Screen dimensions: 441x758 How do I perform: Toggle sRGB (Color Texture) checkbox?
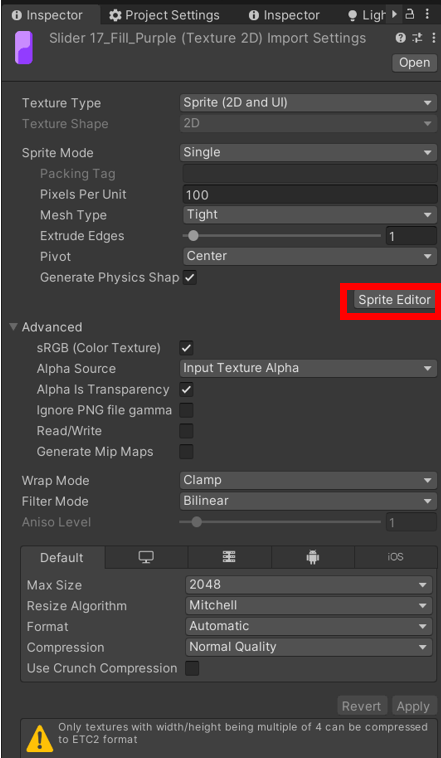click(x=186, y=348)
